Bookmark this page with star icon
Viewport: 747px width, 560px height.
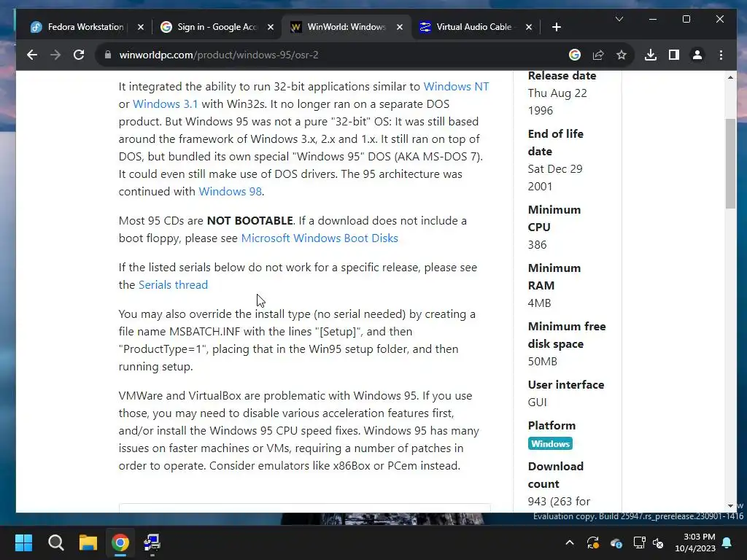click(622, 55)
